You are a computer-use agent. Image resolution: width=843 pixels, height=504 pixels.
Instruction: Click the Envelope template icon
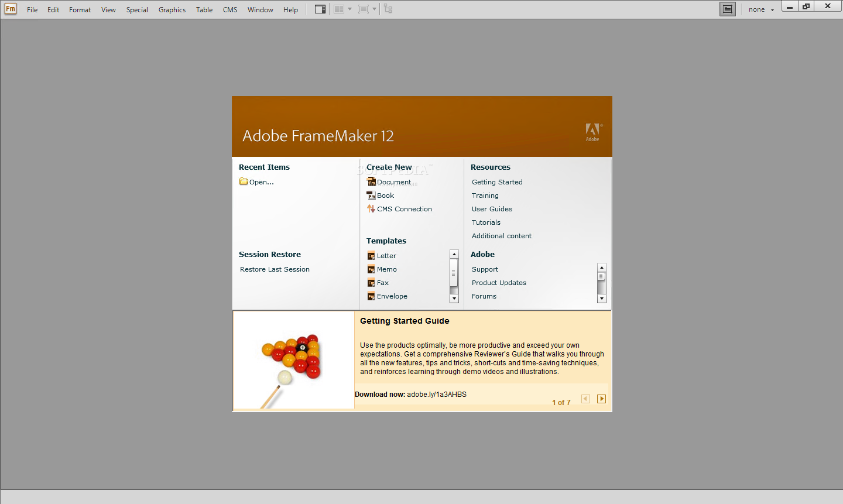coord(371,296)
